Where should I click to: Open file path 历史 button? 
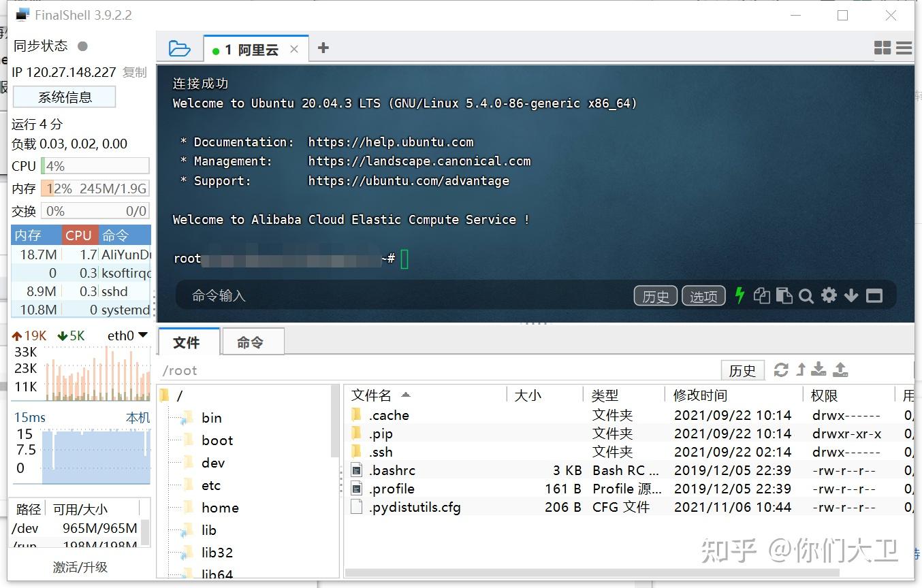click(x=743, y=370)
